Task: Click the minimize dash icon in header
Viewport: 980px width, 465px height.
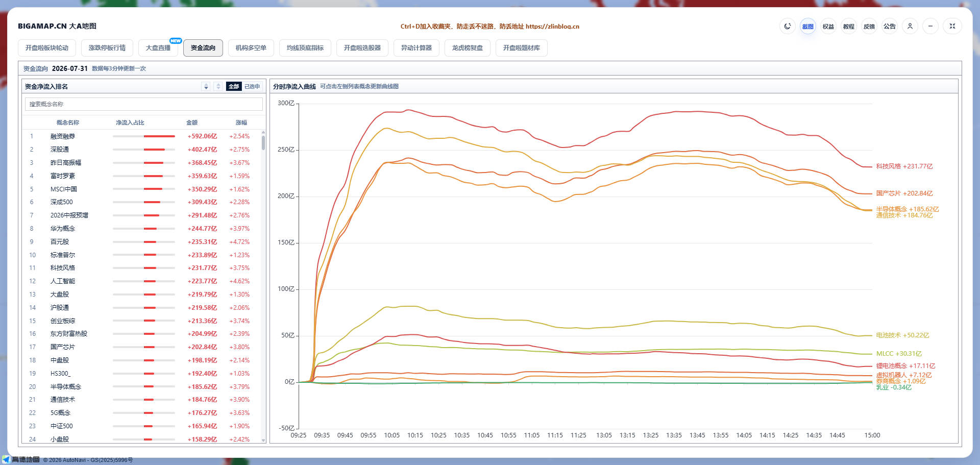Action: (x=930, y=26)
